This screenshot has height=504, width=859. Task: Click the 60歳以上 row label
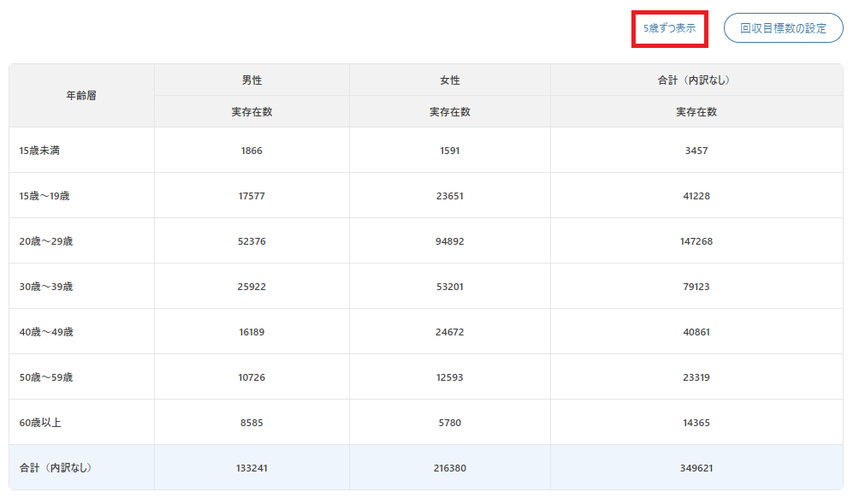tap(40, 423)
